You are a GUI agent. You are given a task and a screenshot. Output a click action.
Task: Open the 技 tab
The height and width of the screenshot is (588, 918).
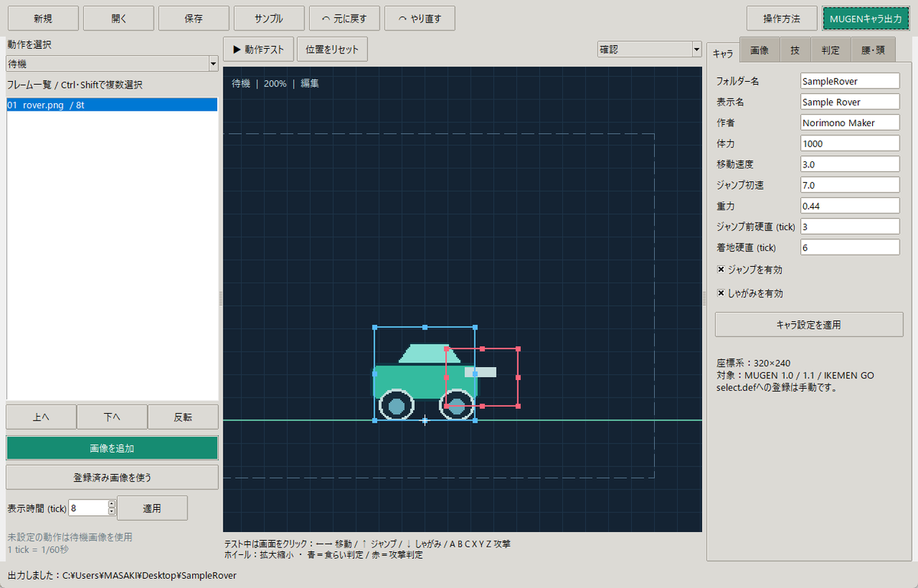[x=795, y=51]
